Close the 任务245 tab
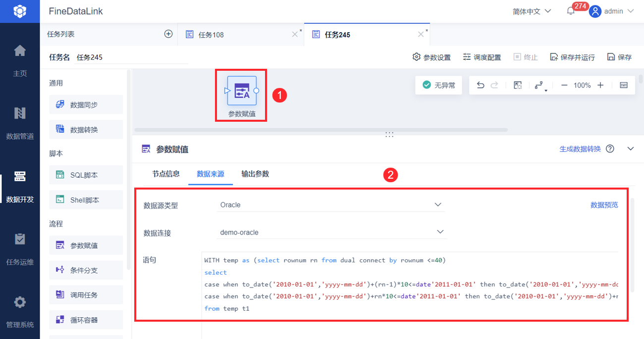The image size is (644, 339). point(421,34)
